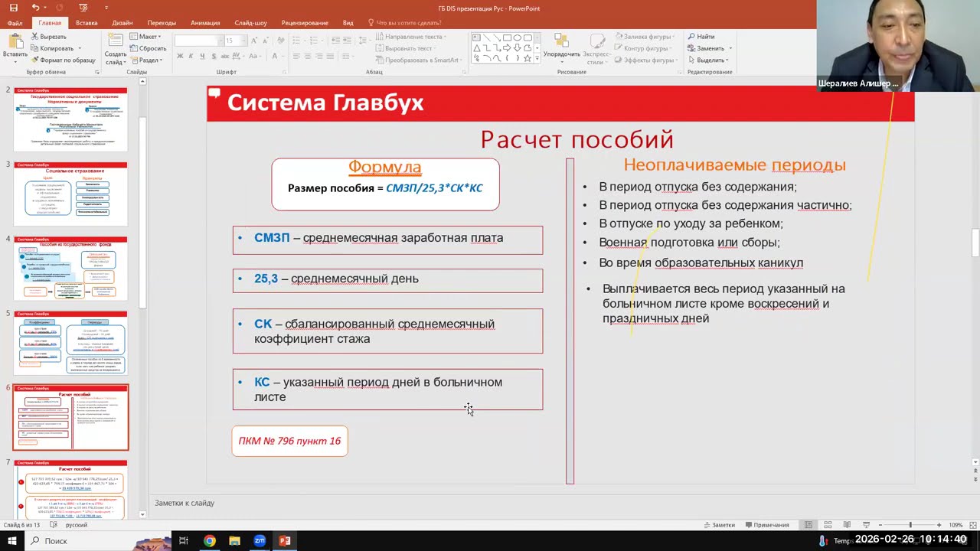This screenshot has width=980, height=551.
Task: Select the Формат по образцу painter
Action: [62, 60]
